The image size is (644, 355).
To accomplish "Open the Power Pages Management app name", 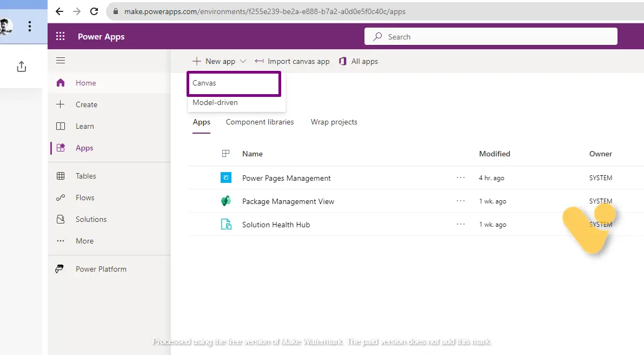I will [286, 178].
